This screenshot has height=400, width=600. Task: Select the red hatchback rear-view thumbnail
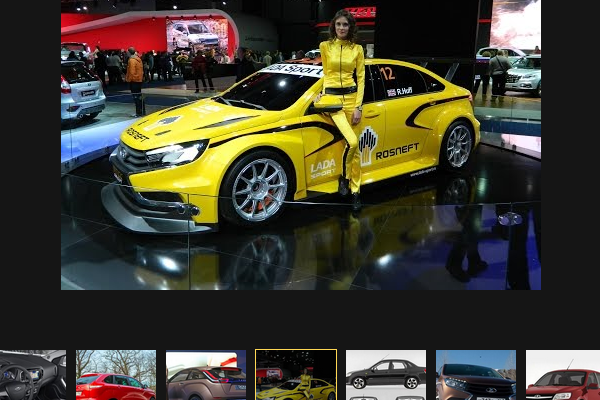(x=116, y=375)
